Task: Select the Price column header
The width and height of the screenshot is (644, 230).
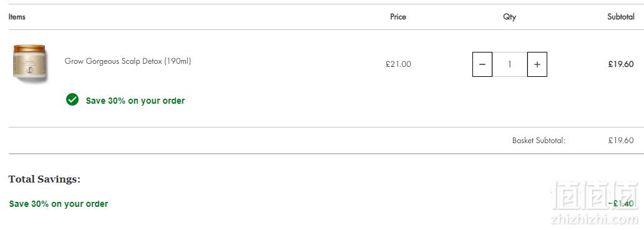Action: [398, 17]
